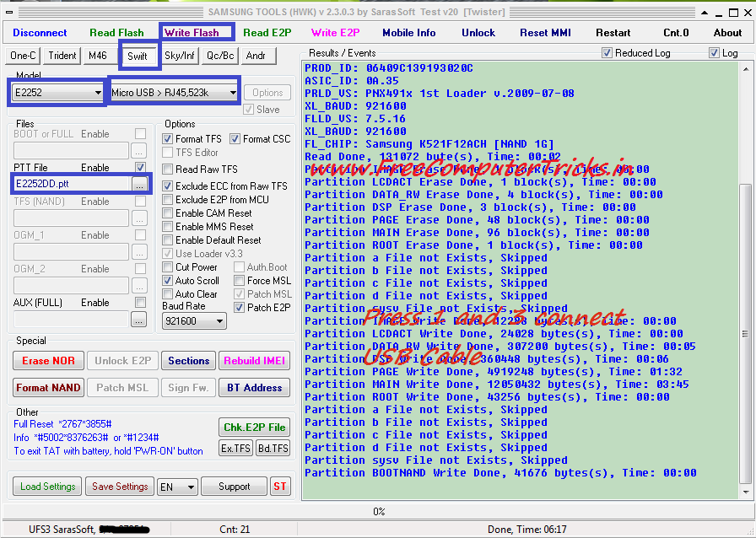Toggle the Format TFS checkbox
This screenshot has height=538, width=756.
167,139
